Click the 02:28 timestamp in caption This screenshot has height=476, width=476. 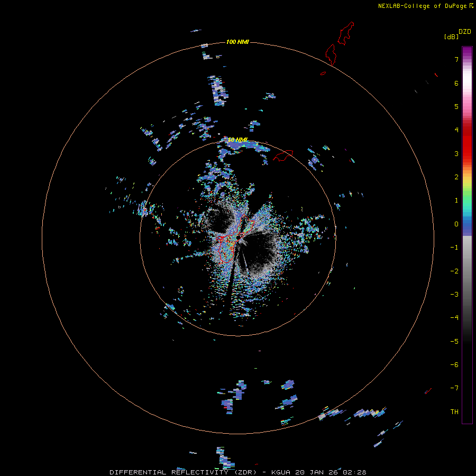pos(354,472)
